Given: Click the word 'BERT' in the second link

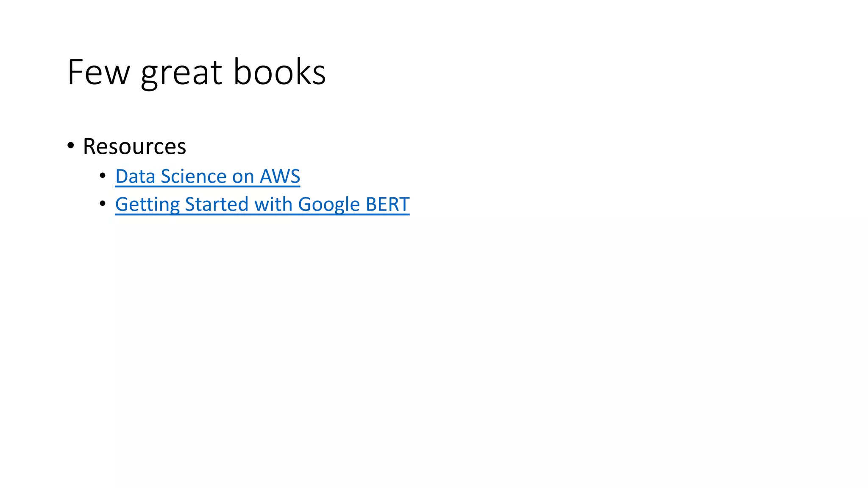Looking at the screenshot, I should click(387, 204).
